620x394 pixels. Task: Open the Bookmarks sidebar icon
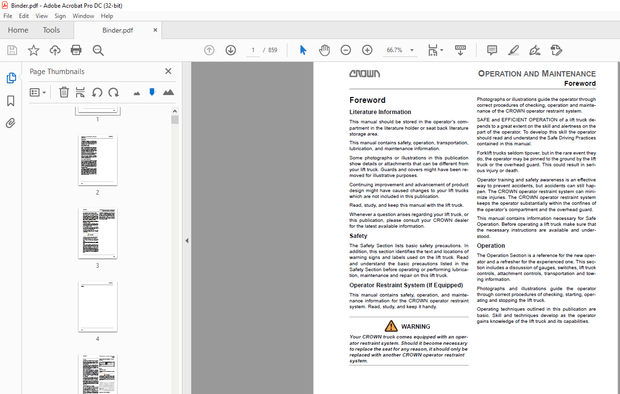click(11, 100)
